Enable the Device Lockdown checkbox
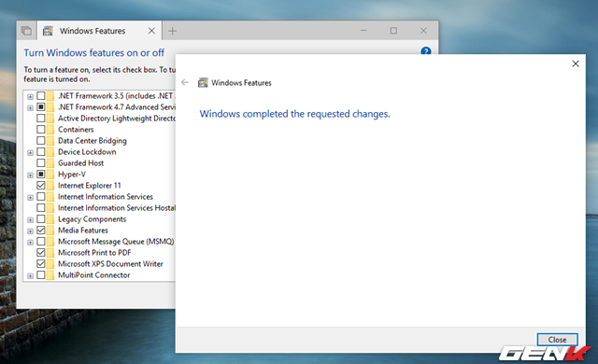598x364 pixels. pyautogui.click(x=41, y=151)
